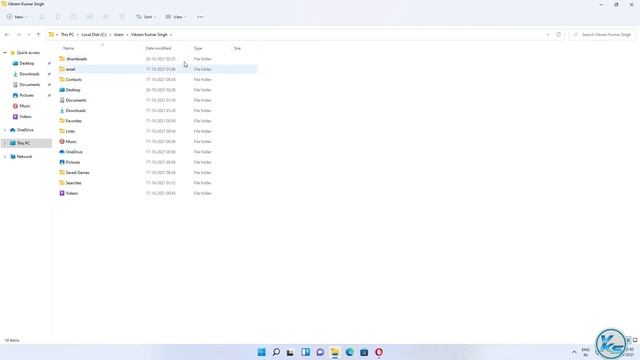Image resolution: width=640 pixels, height=360 pixels.
Task: Select Downloads in Quick access
Action: pos(29,74)
